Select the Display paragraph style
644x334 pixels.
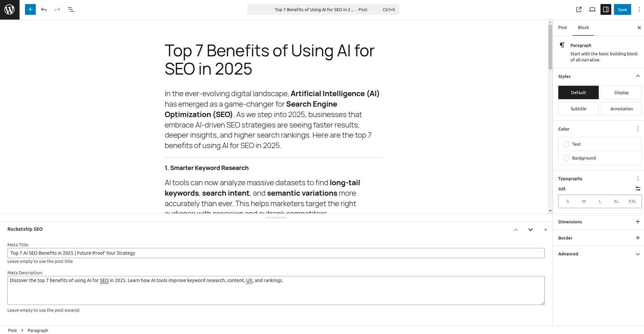point(621,92)
